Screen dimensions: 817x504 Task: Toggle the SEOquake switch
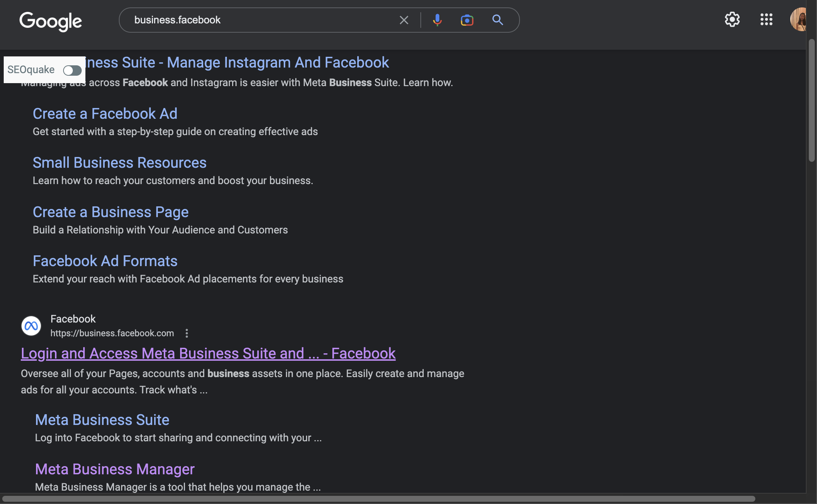72,70
